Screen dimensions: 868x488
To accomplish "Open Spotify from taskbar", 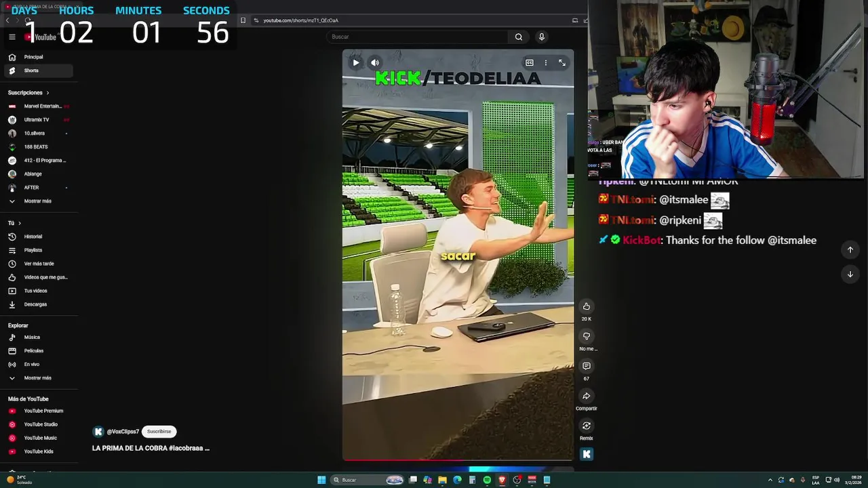I will point(487,480).
